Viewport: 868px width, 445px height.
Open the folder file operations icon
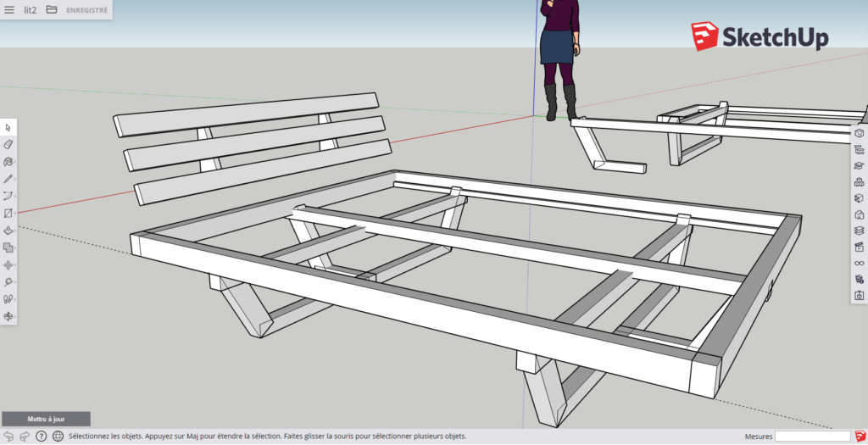[52, 9]
